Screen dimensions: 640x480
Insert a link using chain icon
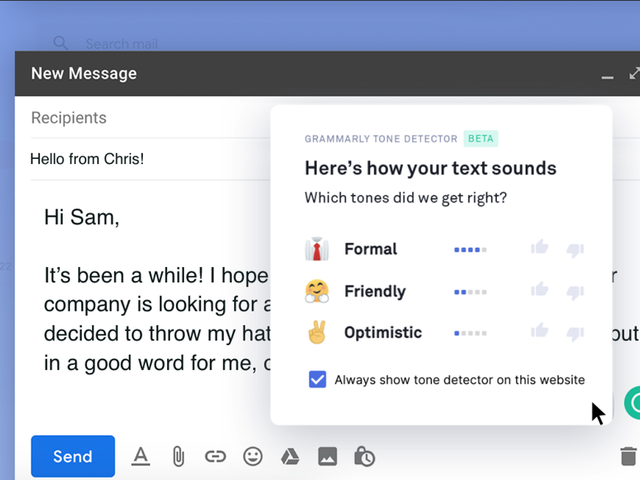click(215, 456)
